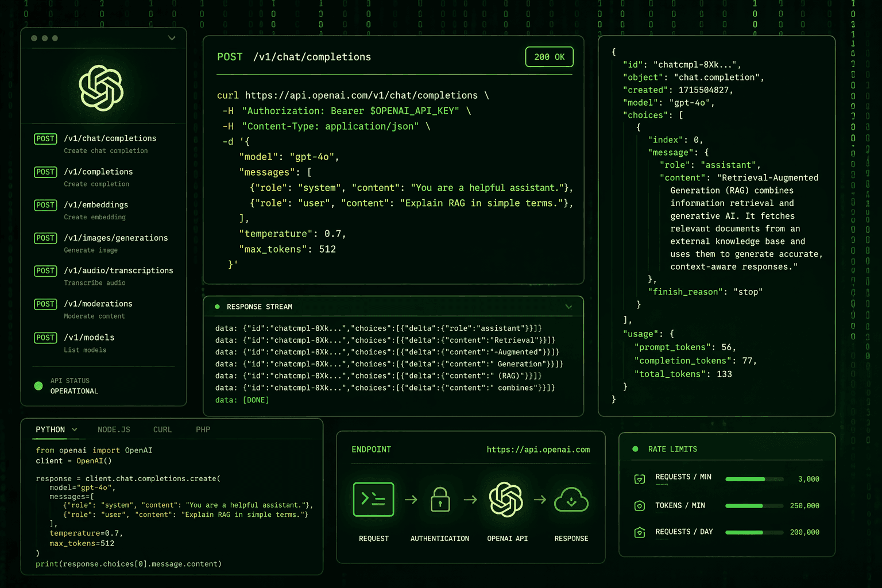Image resolution: width=882 pixels, height=588 pixels.
Task: Switch to the CURL code tab
Action: click(163, 430)
